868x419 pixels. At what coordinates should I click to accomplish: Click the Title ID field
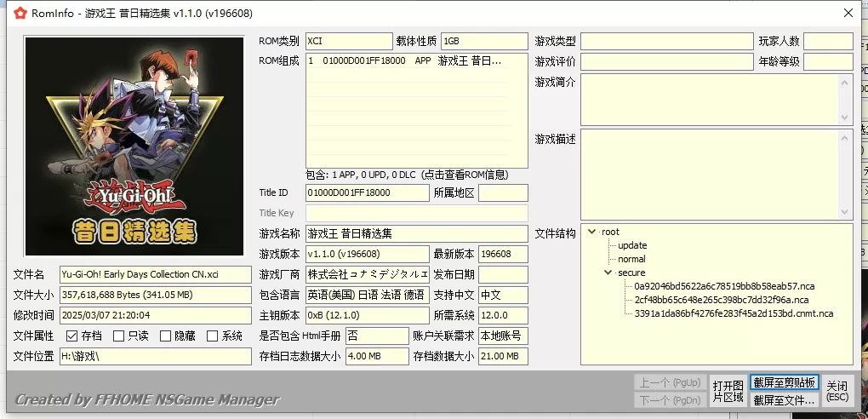click(367, 193)
